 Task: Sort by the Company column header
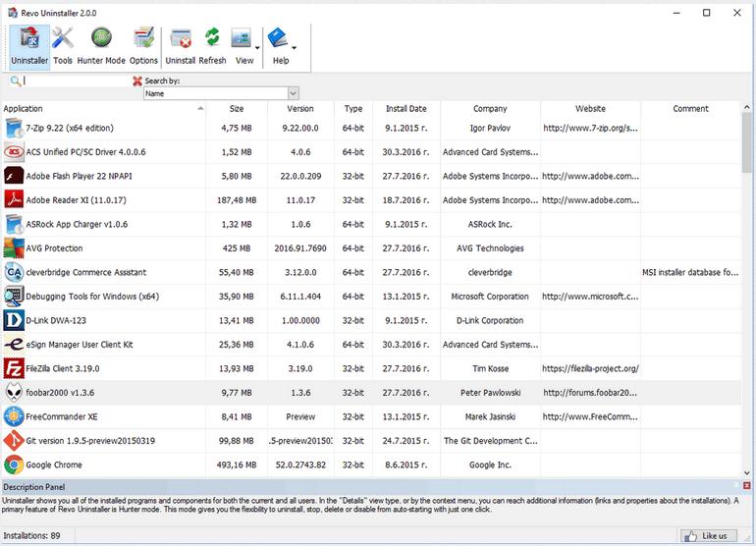pyautogui.click(x=490, y=109)
